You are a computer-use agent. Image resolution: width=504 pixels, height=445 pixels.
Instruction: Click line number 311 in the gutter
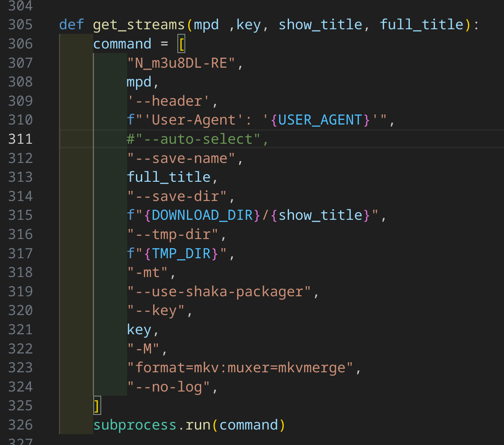(x=20, y=139)
